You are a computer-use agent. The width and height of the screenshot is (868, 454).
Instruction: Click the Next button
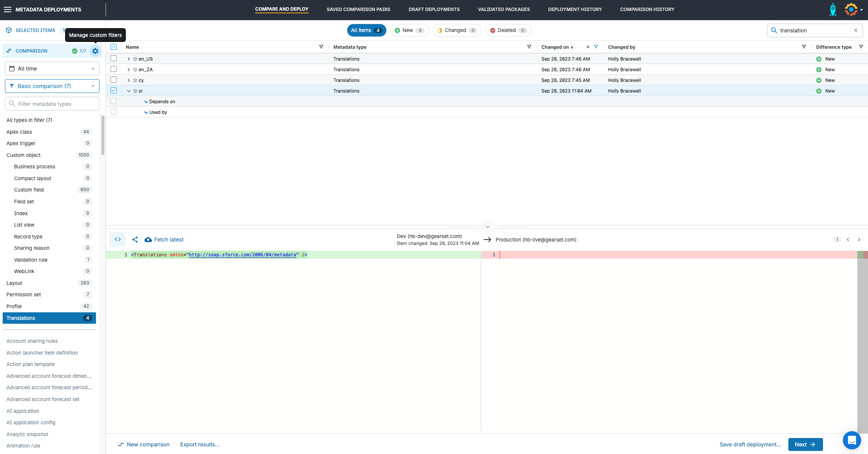(x=805, y=444)
